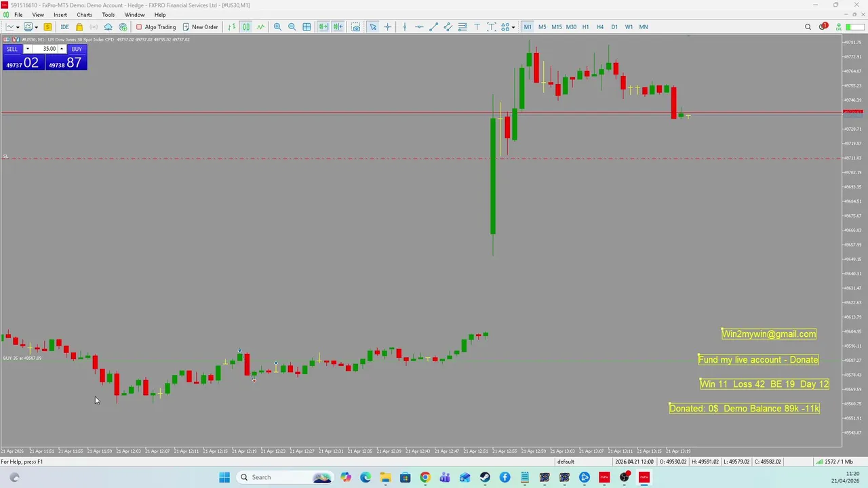Draw a horizontal line
Screen dimensions: 868x488
click(x=419, y=27)
